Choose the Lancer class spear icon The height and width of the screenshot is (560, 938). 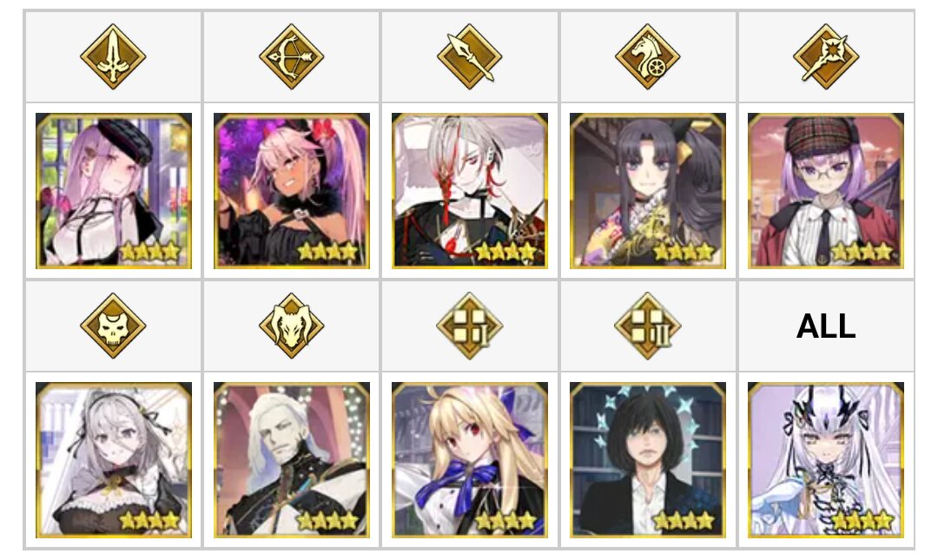tap(470, 56)
